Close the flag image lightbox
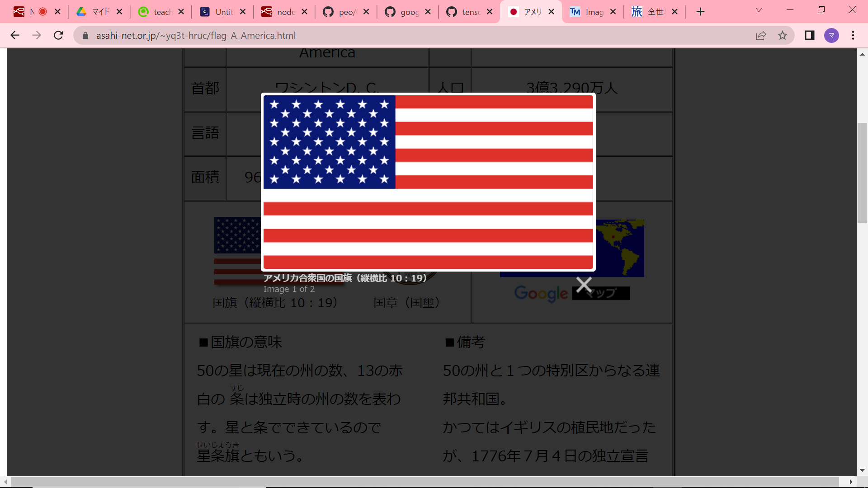Image resolution: width=868 pixels, height=488 pixels. click(x=584, y=285)
